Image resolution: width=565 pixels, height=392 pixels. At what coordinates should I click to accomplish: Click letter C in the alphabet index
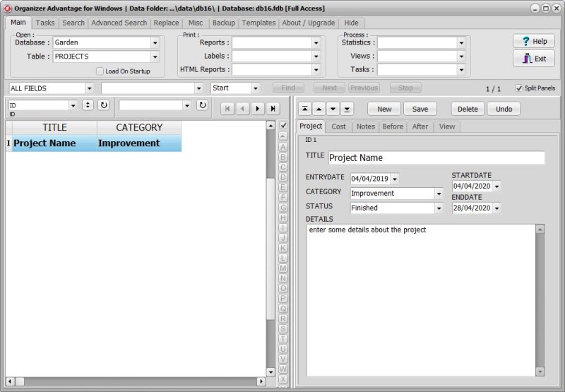[x=283, y=167]
